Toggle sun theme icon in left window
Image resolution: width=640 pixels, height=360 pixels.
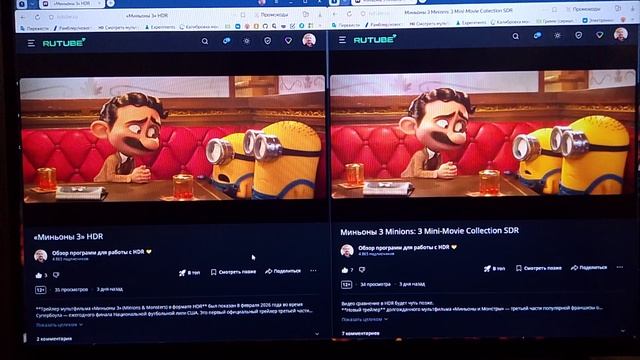[247, 41]
